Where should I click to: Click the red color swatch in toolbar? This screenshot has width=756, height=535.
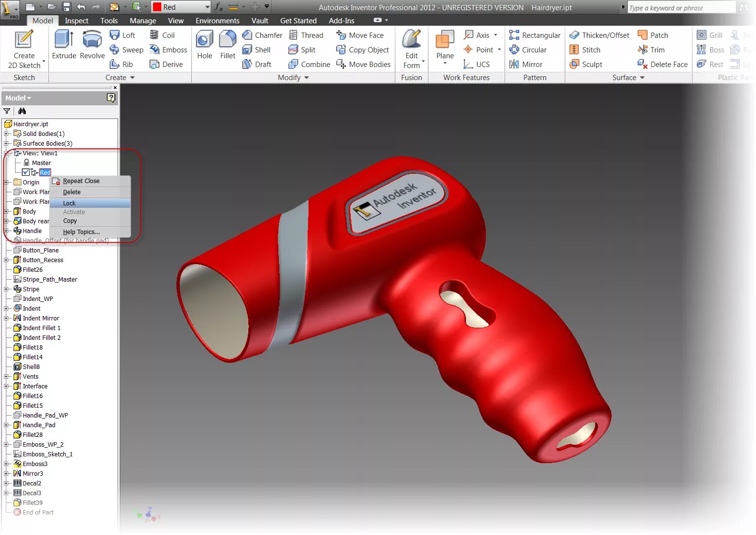(x=157, y=7)
